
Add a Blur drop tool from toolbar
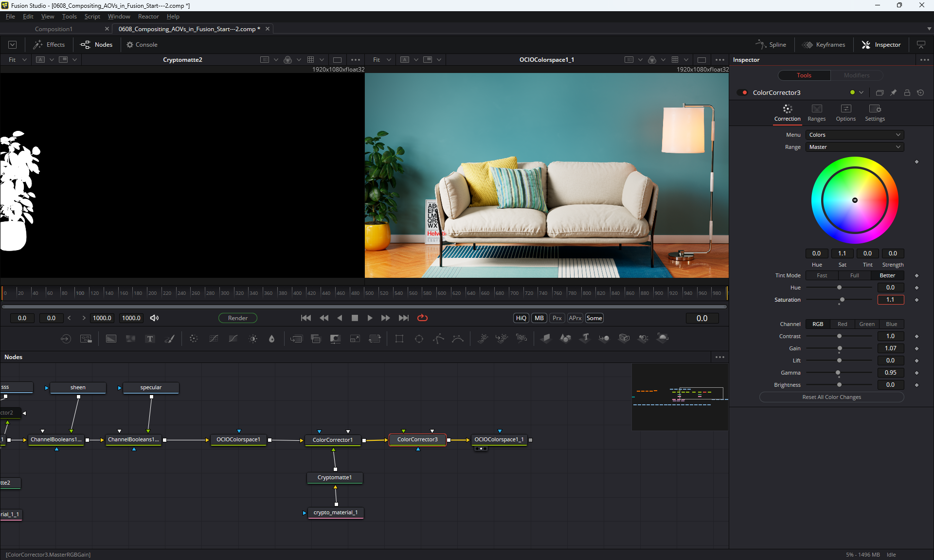[x=272, y=339]
